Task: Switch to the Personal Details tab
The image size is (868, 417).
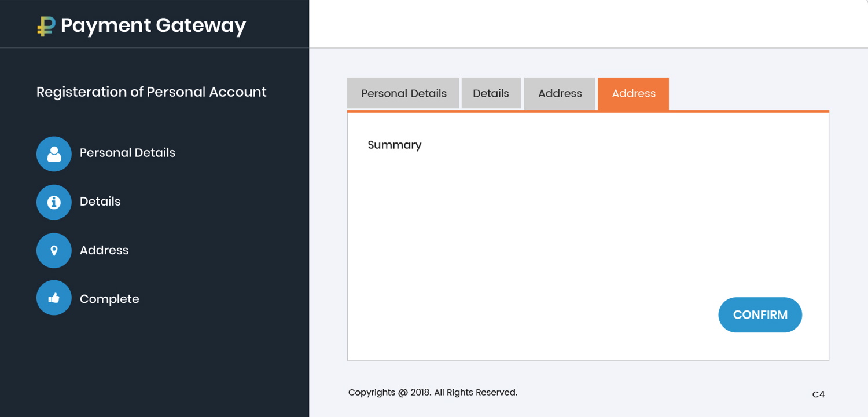Action: 403,93
